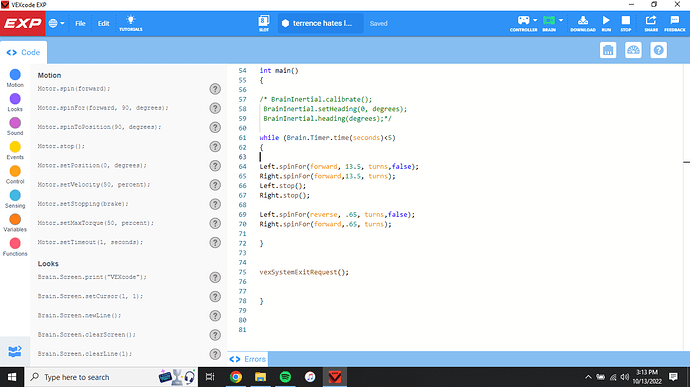This screenshot has width=690, height=387.
Task: Select the Slot icon
Action: coord(264,23)
